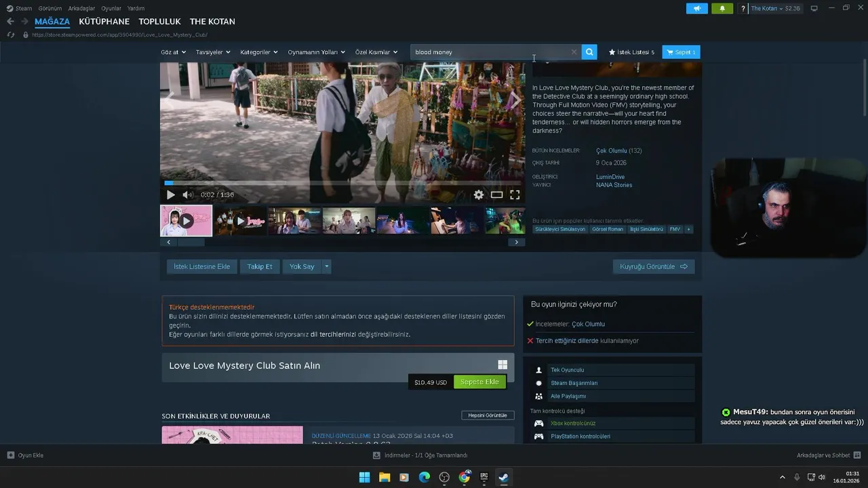Open the video settings gear
The image size is (868, 488).
(x=479, y=195)
